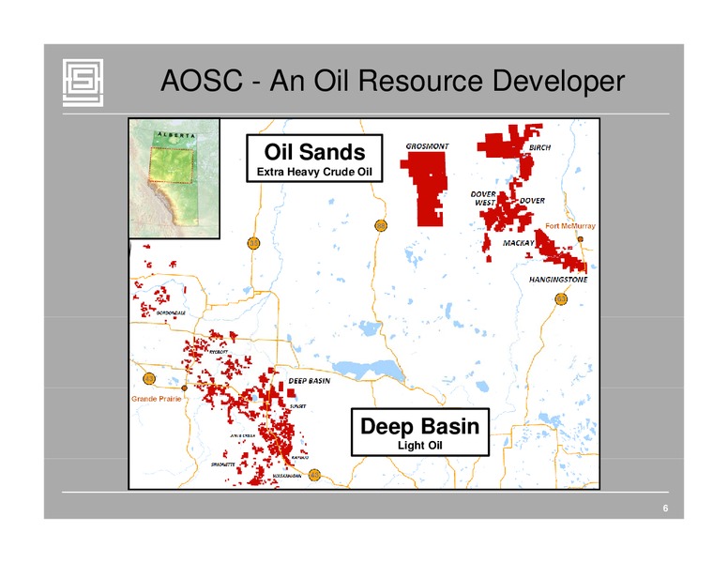The image size is (728, 563).
Task: Click the GROSMONT label
Action: pos(427,146)
